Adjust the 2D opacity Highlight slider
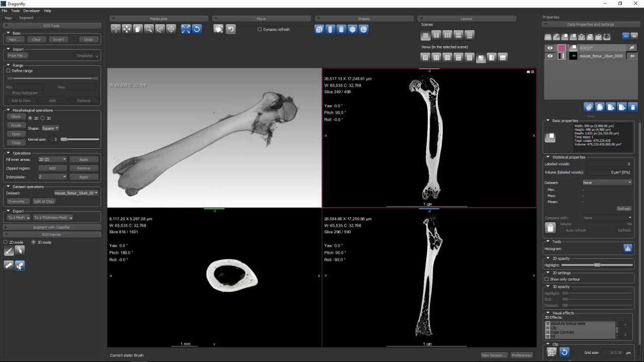Viewport: 644px width, 362px height. coord(597,265)
